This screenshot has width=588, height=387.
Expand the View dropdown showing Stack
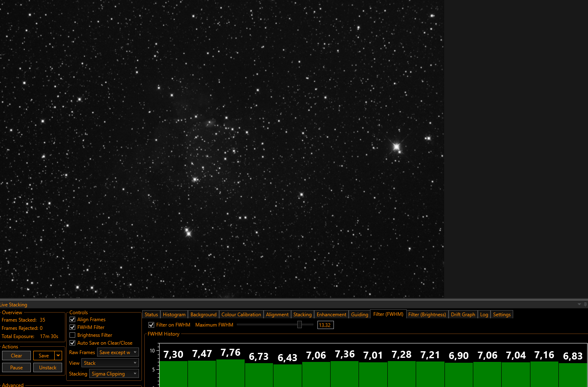click(110, 363)
